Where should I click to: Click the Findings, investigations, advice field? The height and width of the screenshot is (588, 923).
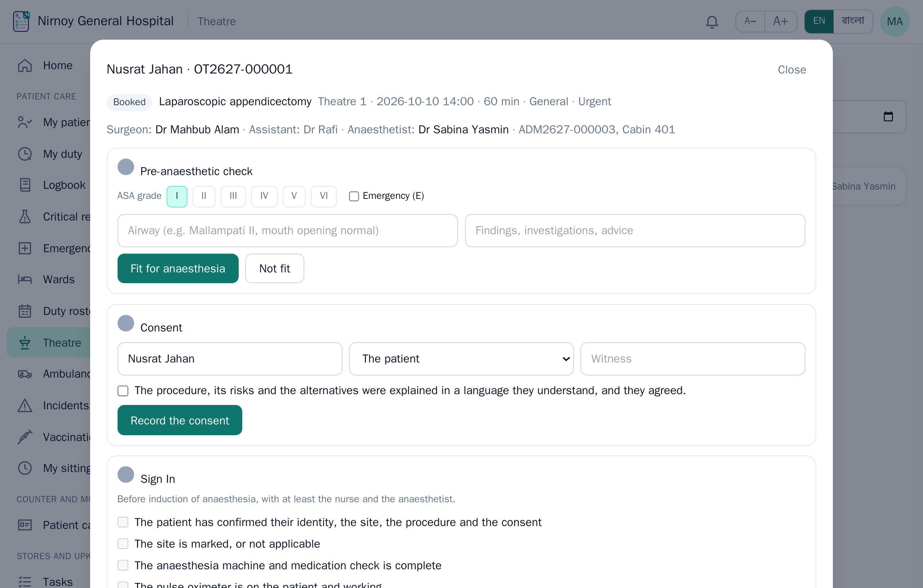pos(635,231)
